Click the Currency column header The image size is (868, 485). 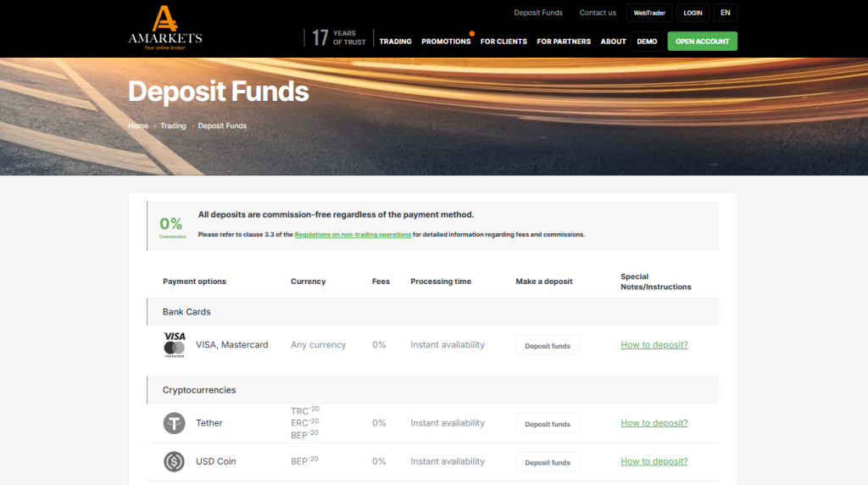coord(308,282)
